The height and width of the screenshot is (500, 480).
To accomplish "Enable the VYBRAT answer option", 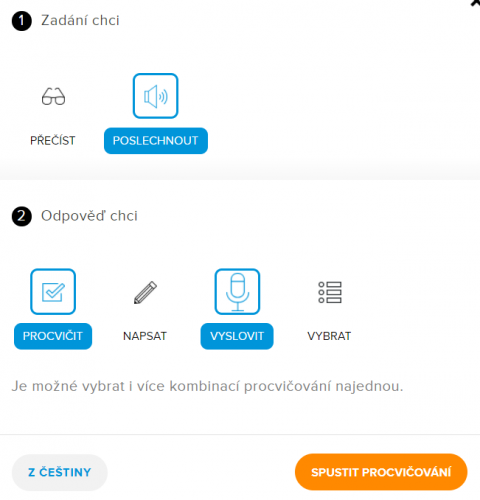I will 329,336.
